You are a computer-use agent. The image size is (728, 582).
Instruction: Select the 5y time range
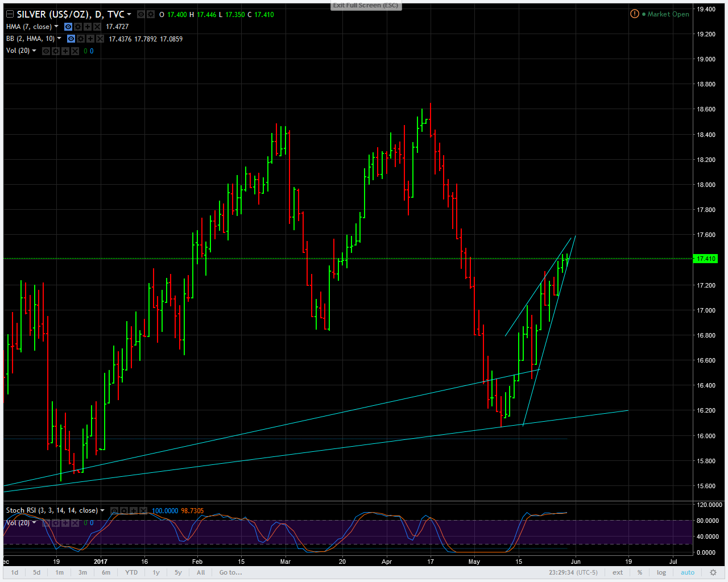point(178,572)
